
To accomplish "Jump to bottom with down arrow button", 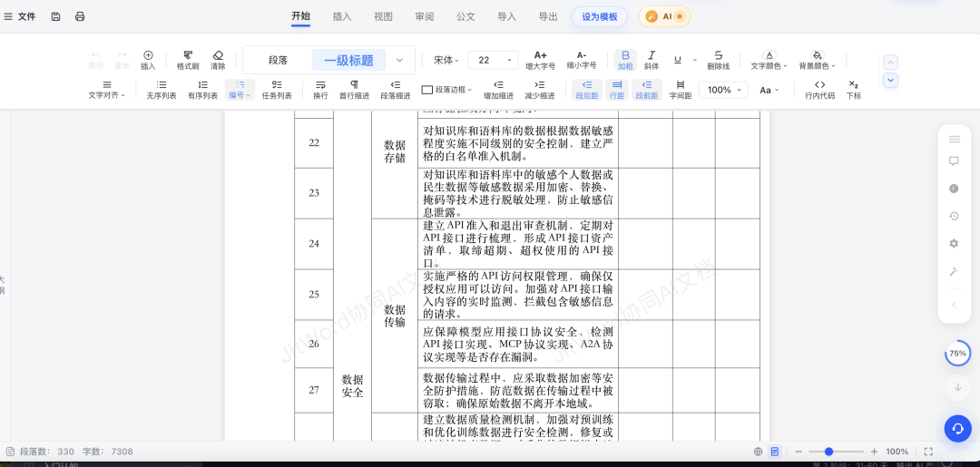I will pyautogui.click(x=957, y=387).
